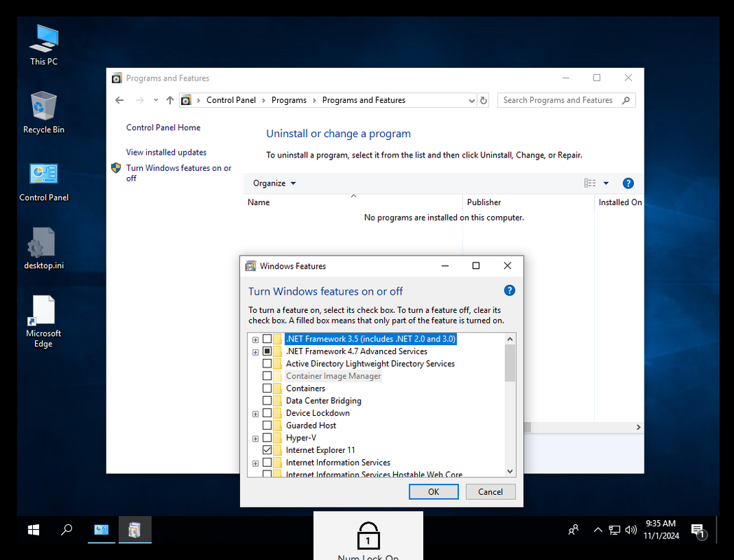Open Programs and Features help icon
The height and width of the screenshot is (560, 734).
(x=628, y=183)
